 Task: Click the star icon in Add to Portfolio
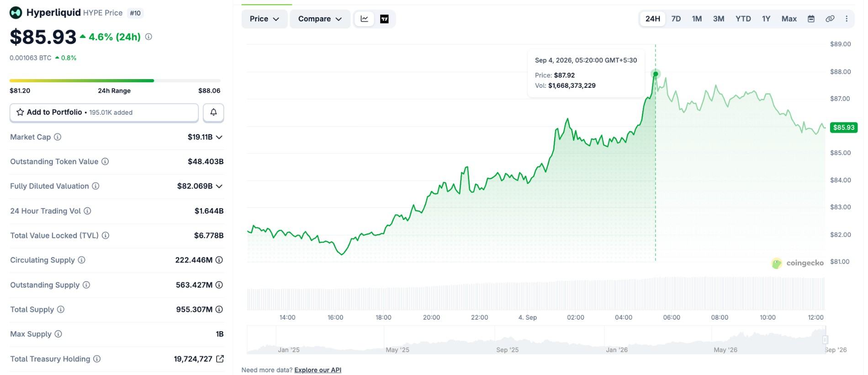pyautogui.click(x=20, y=112)
